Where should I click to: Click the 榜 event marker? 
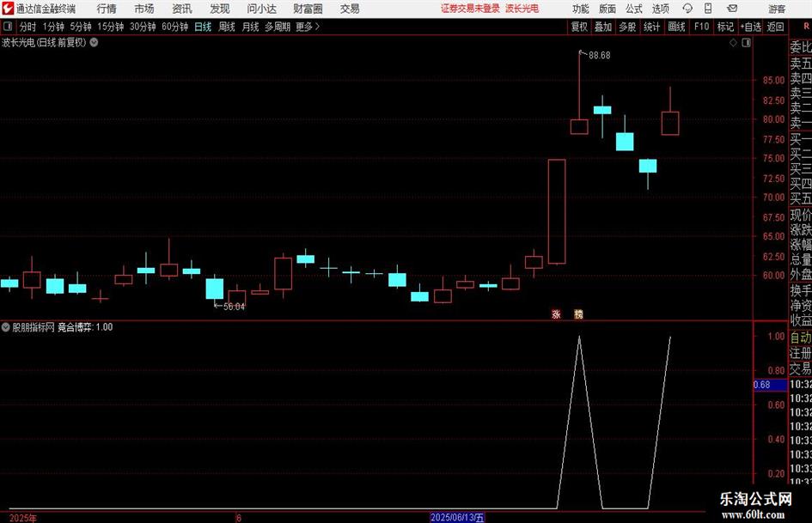(578, 313)
